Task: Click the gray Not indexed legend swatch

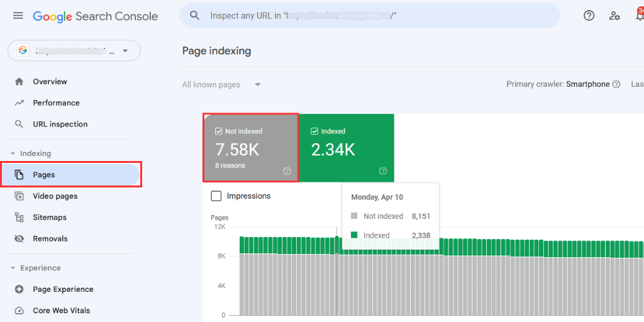Action: [x=355, y=216]
